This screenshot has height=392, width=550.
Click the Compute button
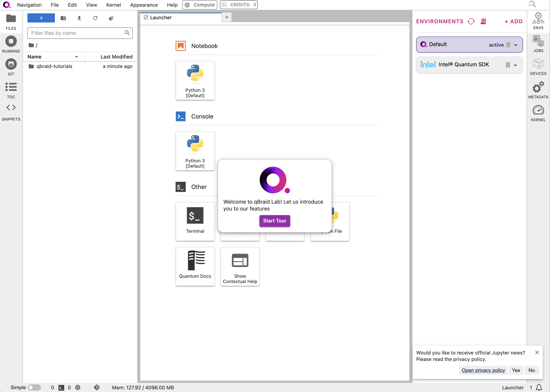coord(200,5)
